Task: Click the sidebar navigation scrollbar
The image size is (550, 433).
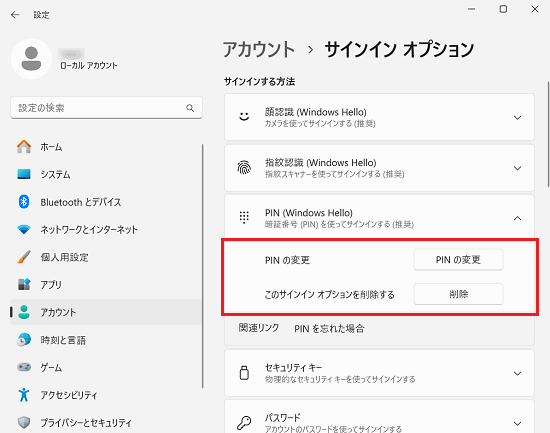Action: click(202, 266)
